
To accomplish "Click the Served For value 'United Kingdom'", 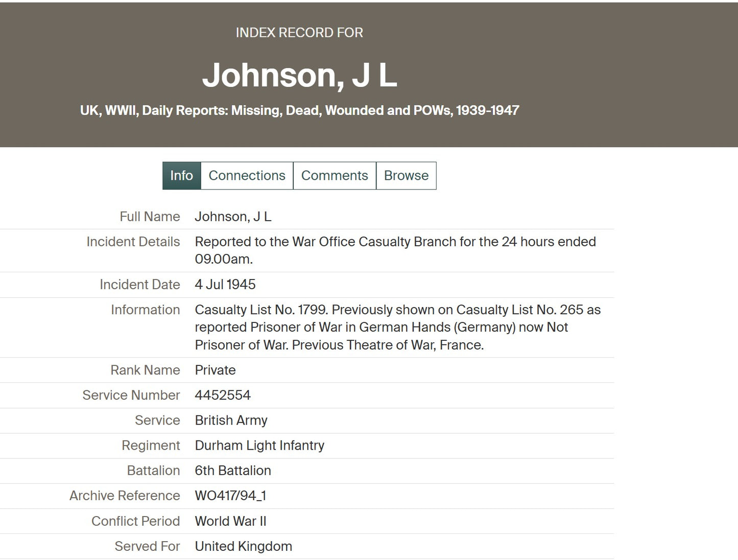I will [243, 546].
